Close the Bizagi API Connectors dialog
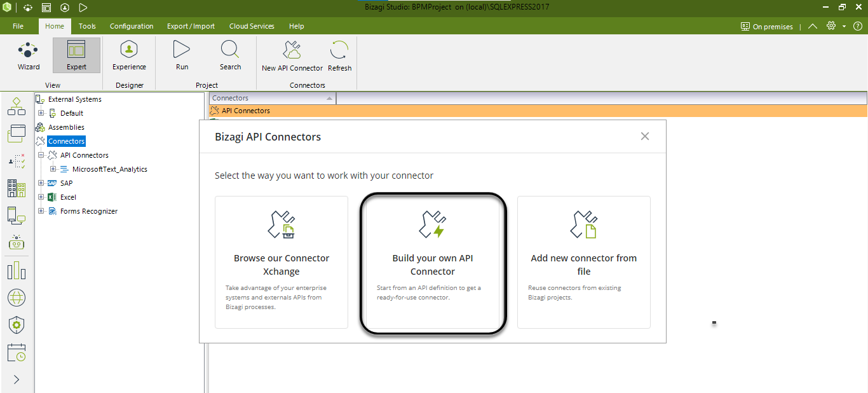This screenshot has height=393, width=868. click(x=645, y=136)
